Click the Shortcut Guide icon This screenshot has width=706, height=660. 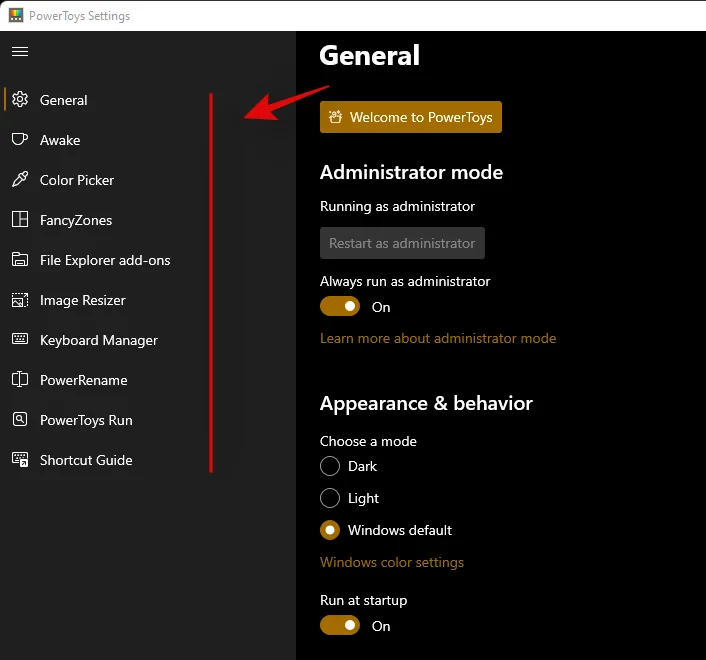[20, 460]
